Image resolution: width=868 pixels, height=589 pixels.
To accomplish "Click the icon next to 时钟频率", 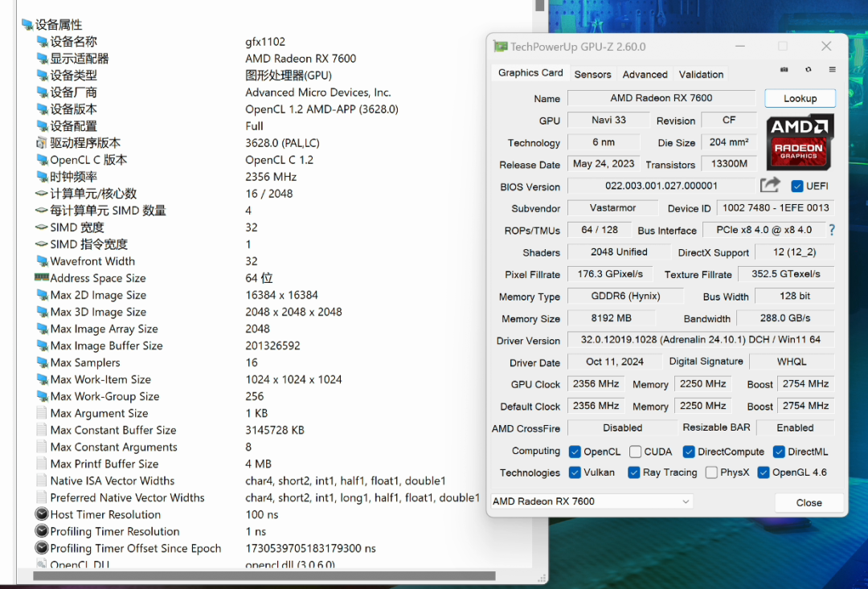I will tap(42, 177).
